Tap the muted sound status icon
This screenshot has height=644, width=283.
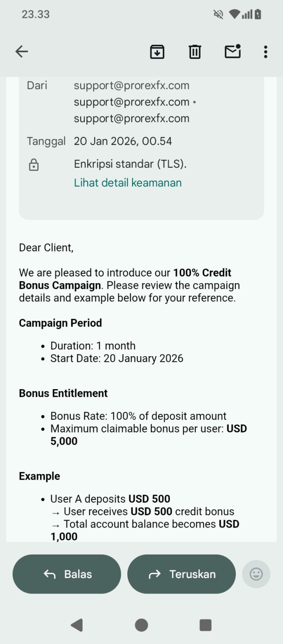[x=218, y=14]
